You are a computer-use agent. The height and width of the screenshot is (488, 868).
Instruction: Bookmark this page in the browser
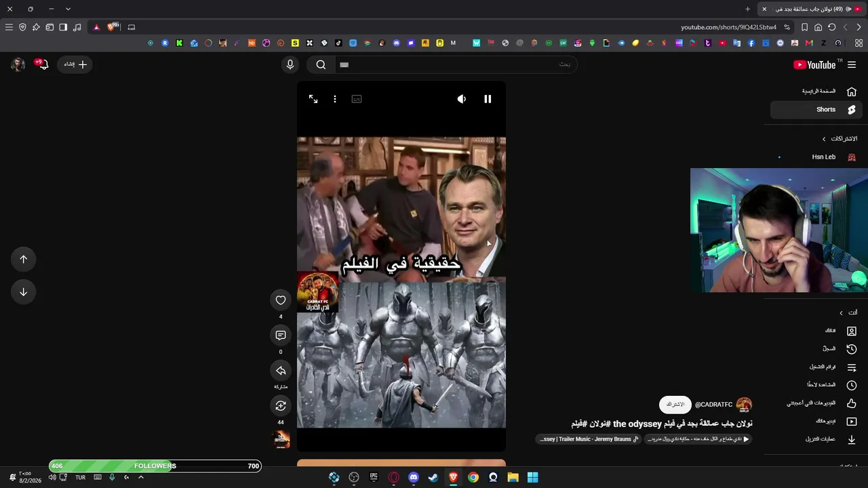tap(804, 27)
